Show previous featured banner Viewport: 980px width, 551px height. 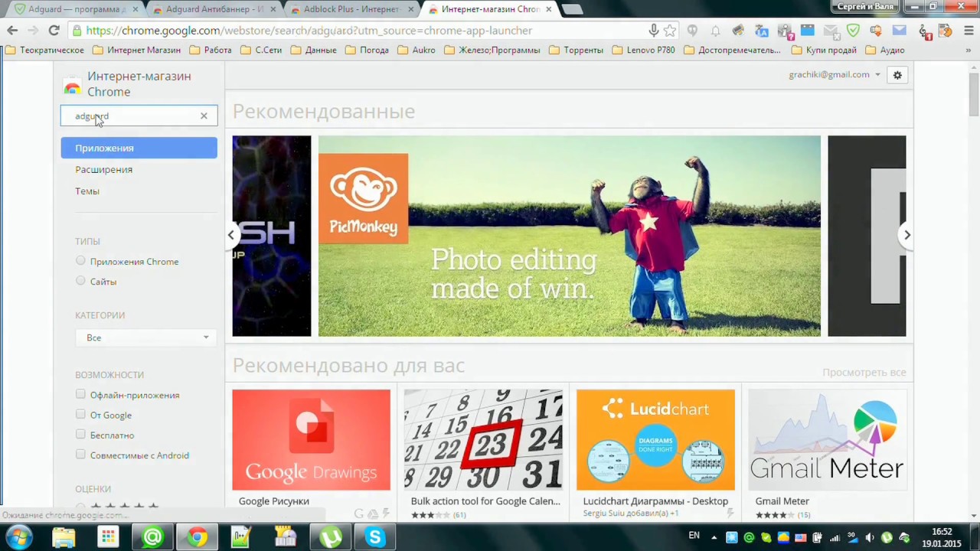(x=231, y=235)
